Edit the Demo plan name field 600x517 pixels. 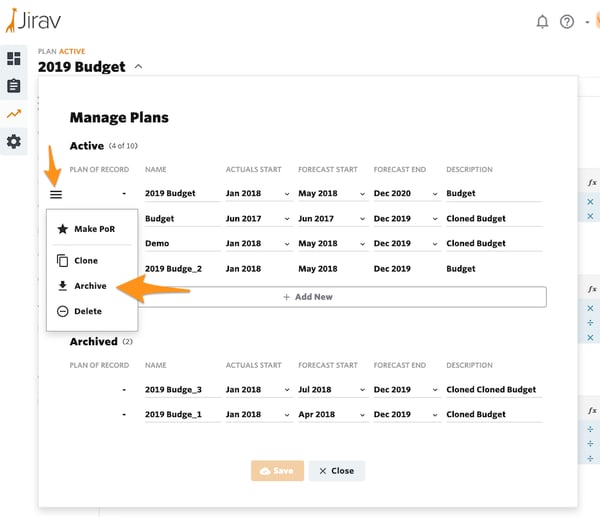tap(183, 244)
